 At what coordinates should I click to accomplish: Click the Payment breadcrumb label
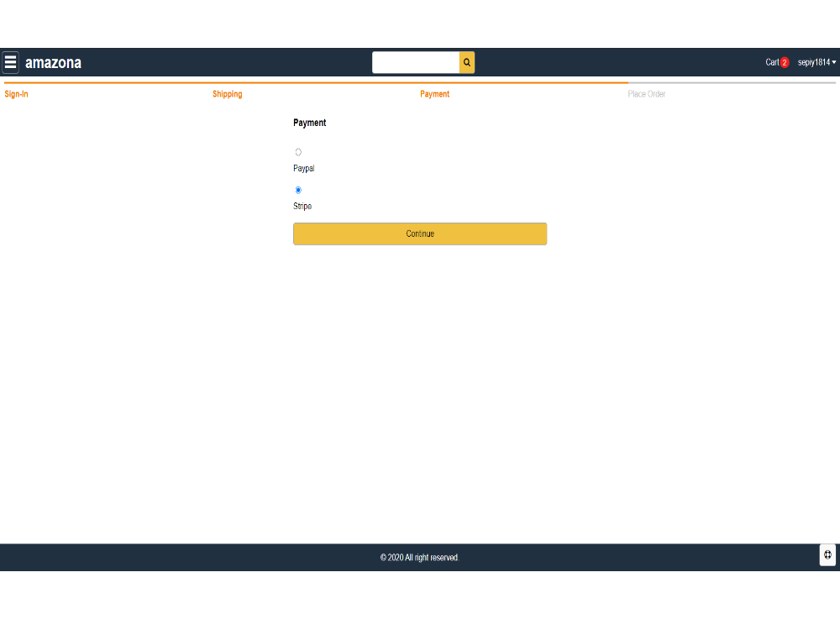435,94
